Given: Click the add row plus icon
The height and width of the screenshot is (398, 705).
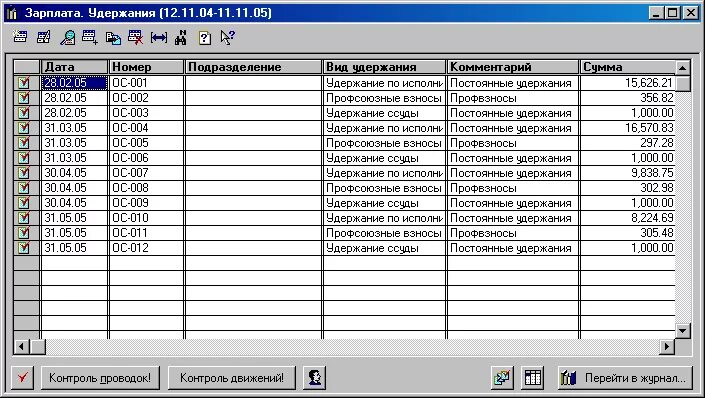Looking at the screenshot, I should (x=90, y=37).
